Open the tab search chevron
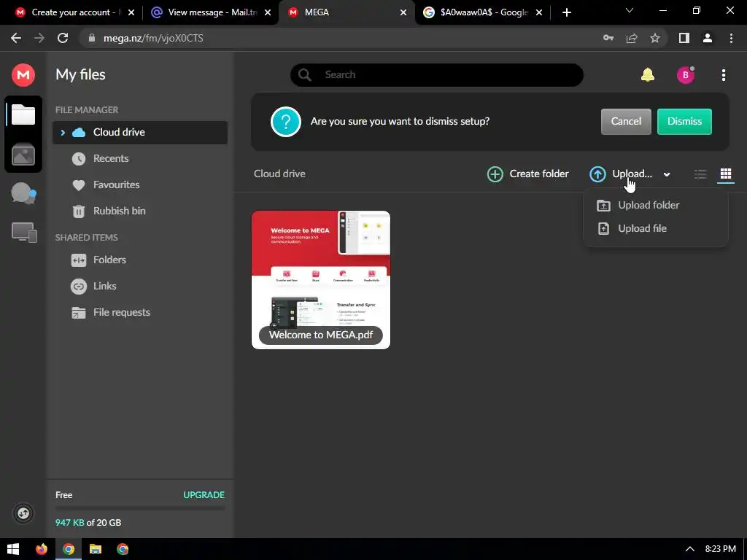The image size is (747, 560). tap(630, 10)
